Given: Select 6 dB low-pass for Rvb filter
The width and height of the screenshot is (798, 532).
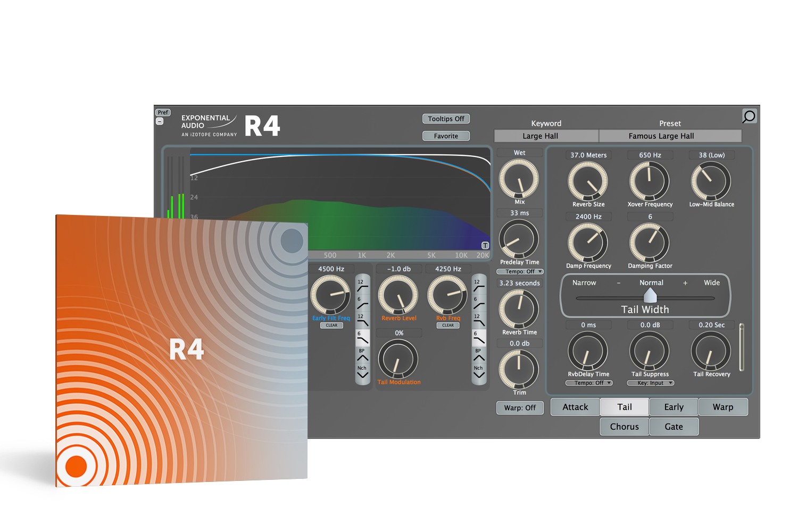Looking at the screenshot, I should click(x=479, y=338).
